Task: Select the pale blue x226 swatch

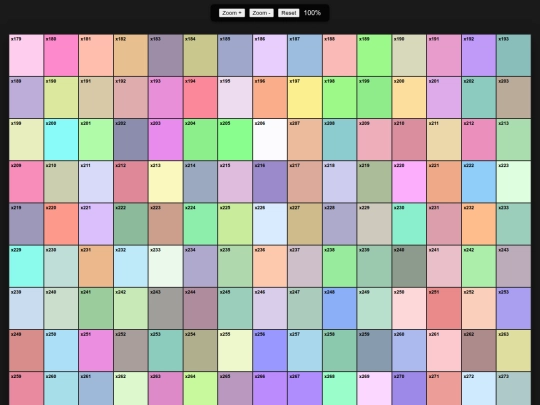Action: click(270, 224)
